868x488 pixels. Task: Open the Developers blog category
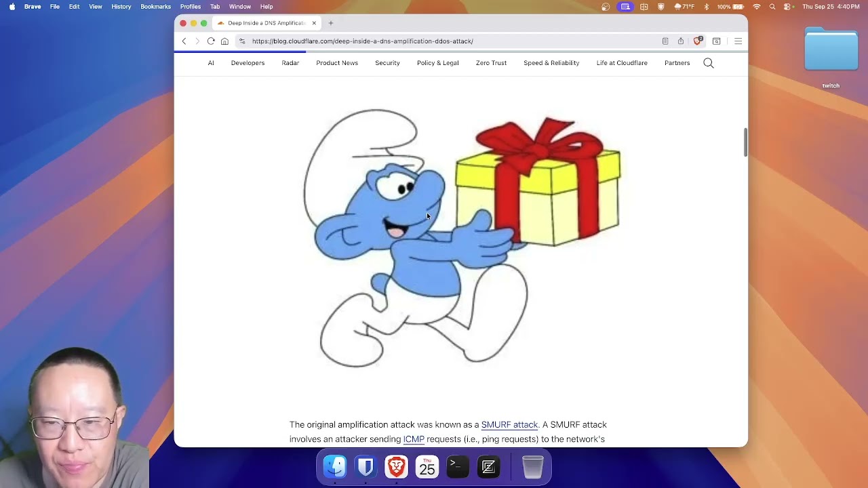[248, 63]
